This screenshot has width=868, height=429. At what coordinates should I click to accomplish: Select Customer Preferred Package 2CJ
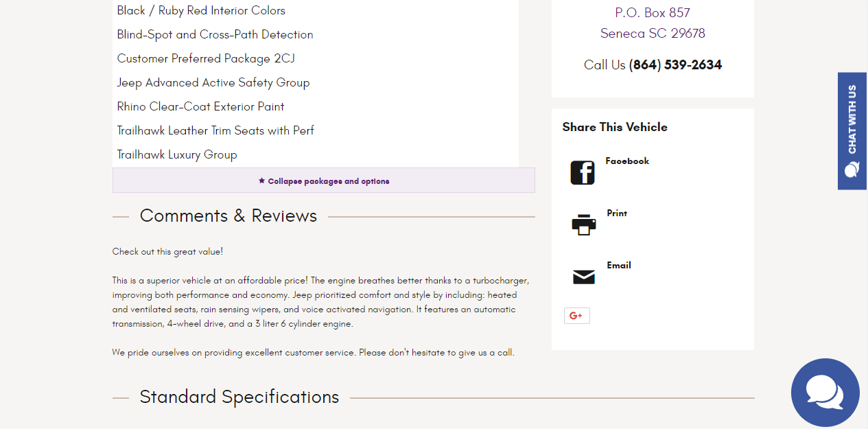(206, 58)
